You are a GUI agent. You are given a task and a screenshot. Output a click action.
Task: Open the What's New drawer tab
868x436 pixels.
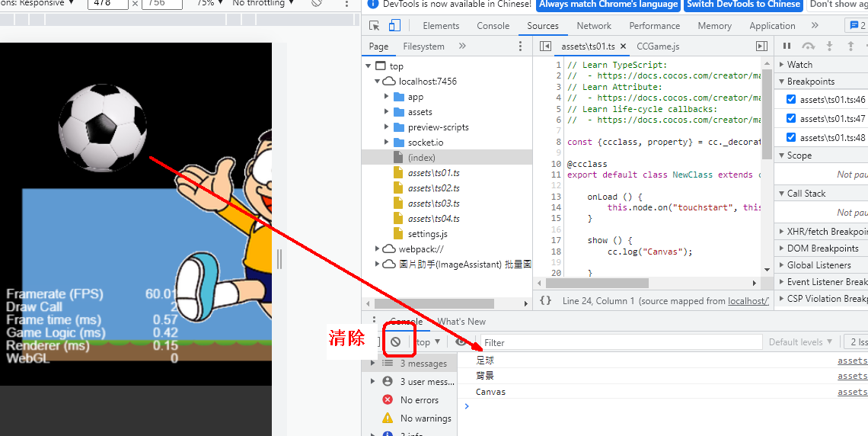[461, 322]
